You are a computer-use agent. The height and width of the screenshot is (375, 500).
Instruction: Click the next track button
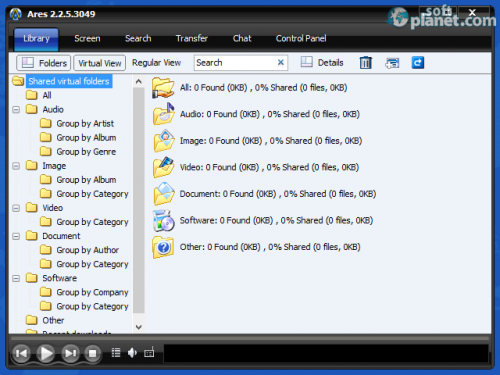click(70, 353)
